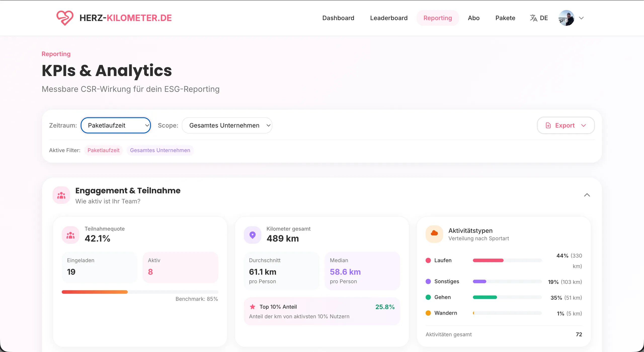Open the Leaderboard page

(389, 18)
